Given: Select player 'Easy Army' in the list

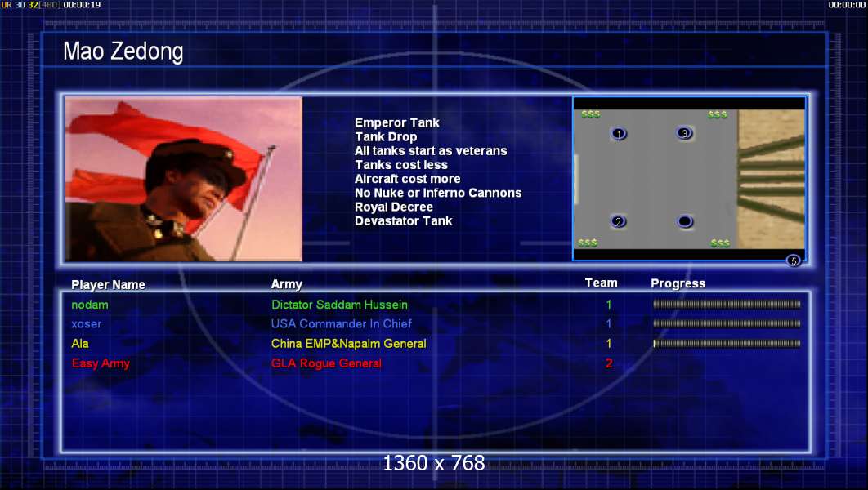Looking at the screenshot, I should click(x=101, y=363).
